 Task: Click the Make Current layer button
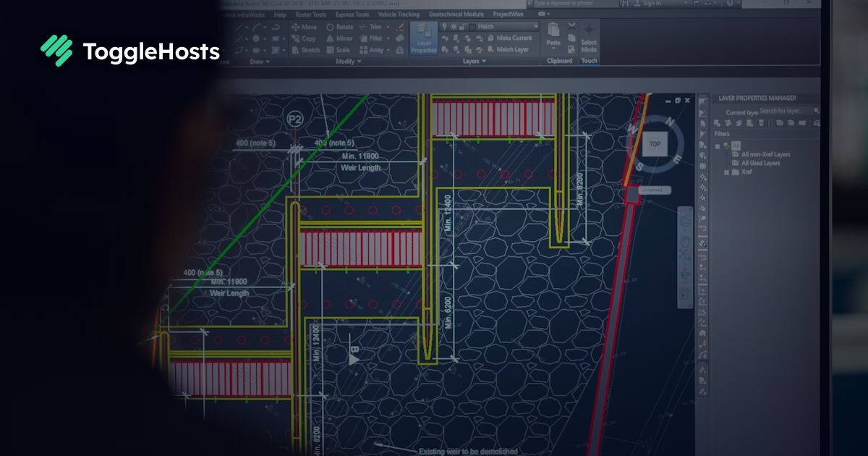509,38
